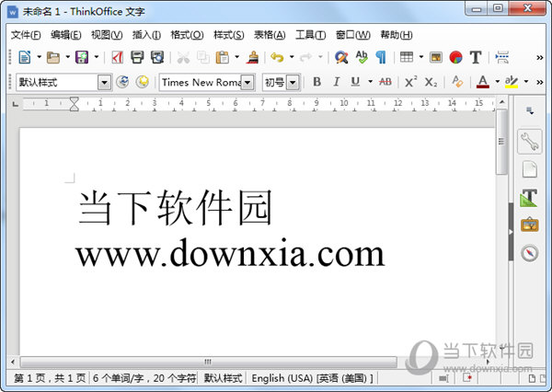Toggle Bold formatting
The width and height of the screenshot is (552, 392).
pos(316,82)
